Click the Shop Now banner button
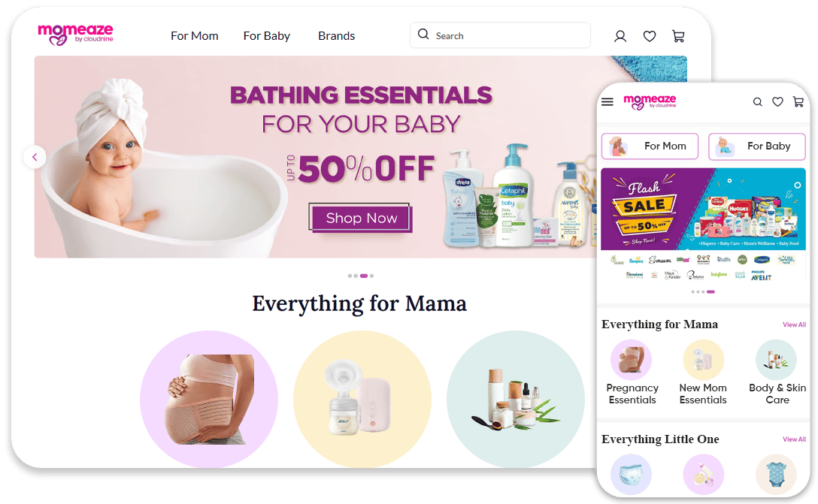The height and width of the screenshot is (504, 818). tap(360, 218)
